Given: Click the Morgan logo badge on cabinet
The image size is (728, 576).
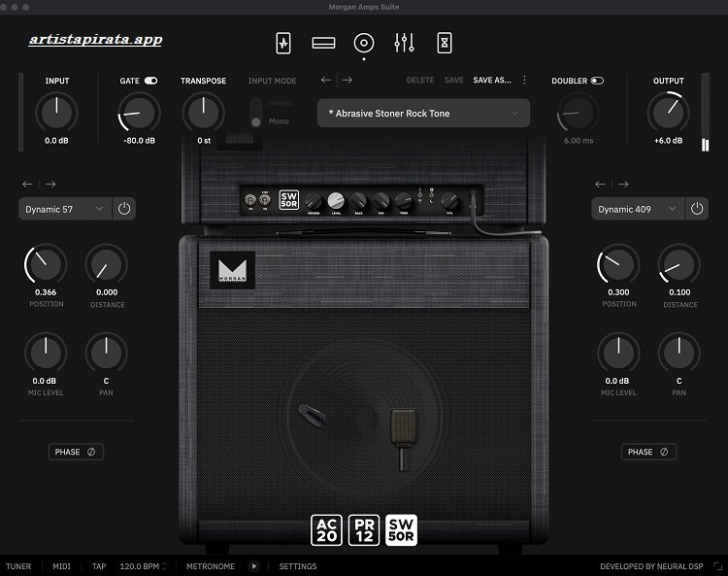Looking at the screenshot, I should tap(232, 270).
